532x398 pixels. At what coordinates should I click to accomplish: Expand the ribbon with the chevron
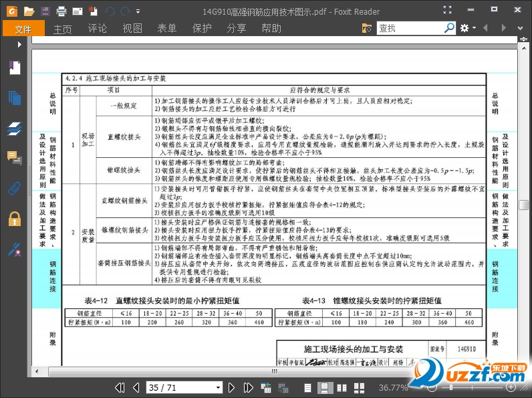(520, 28)
